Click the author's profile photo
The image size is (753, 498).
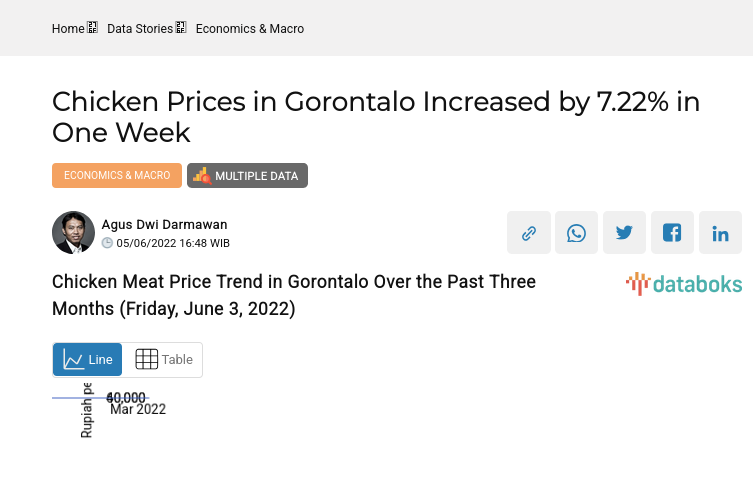(73, 233)
